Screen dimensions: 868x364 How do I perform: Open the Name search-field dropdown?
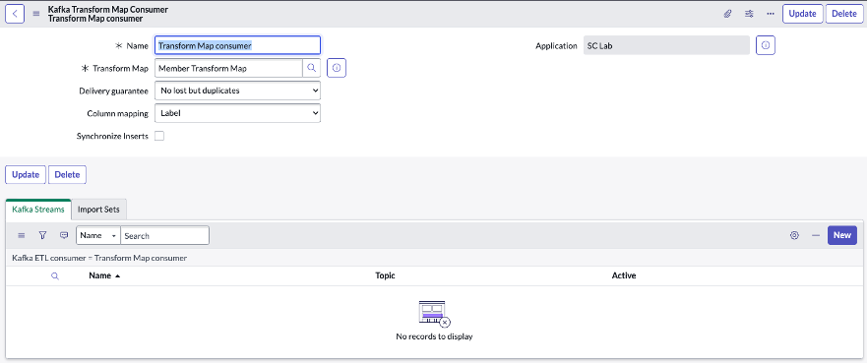pyautogui.click(x=98, y=236)
